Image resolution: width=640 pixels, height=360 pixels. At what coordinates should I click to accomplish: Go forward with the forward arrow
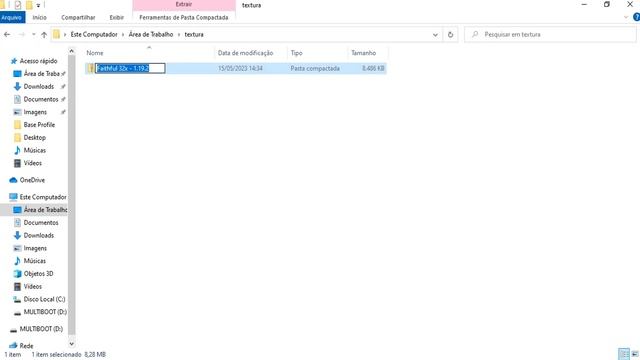click(x=22, y=35)
